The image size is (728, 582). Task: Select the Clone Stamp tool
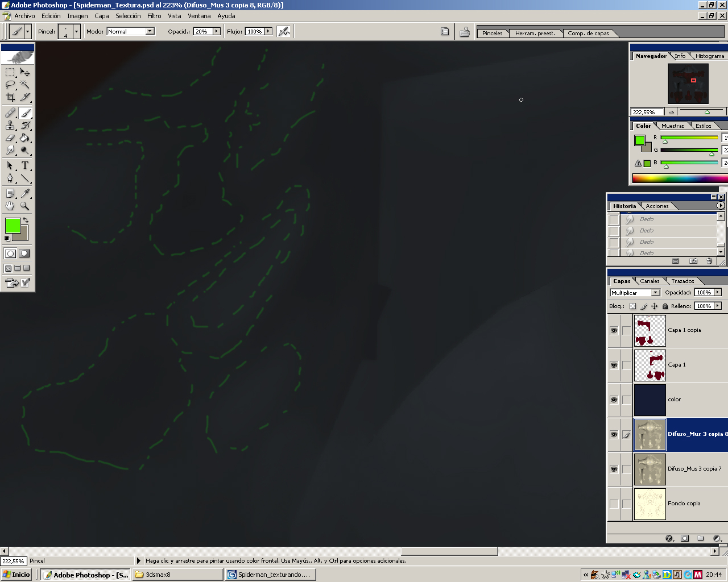[x=10, y=126]
